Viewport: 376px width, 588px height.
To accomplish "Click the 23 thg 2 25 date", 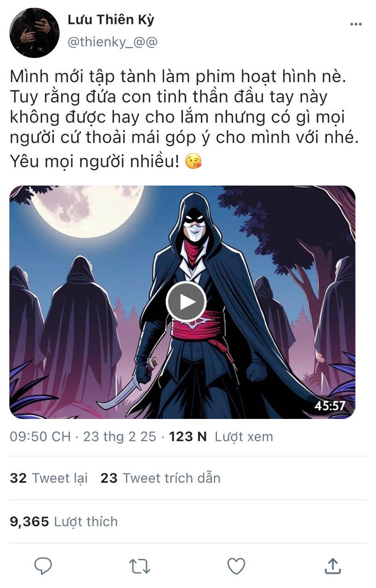I will (120, 436).
